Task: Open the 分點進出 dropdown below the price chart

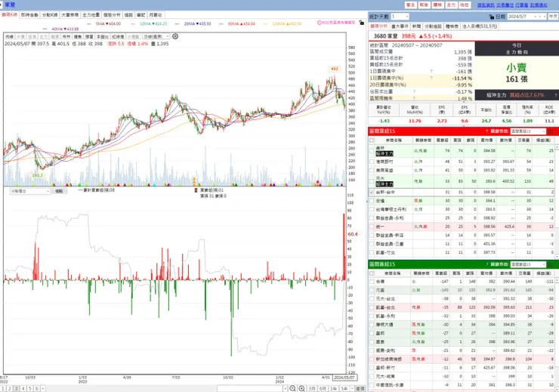Action: [30, 191]
